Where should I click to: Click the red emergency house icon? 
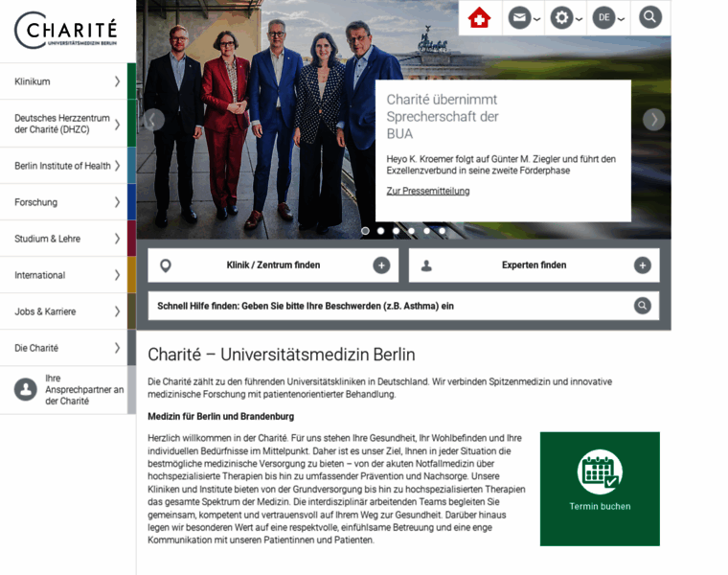click(479, 18)
